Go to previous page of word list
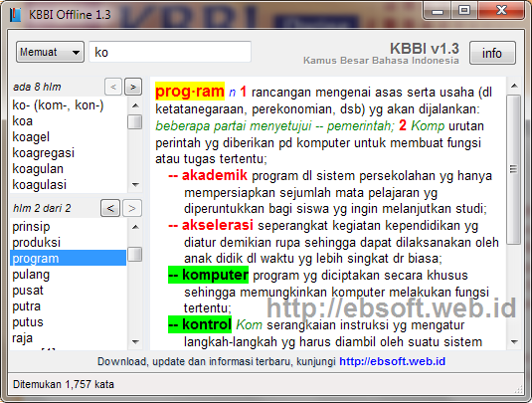The width and height of the screenshot is (532, 403). (113, 87)
